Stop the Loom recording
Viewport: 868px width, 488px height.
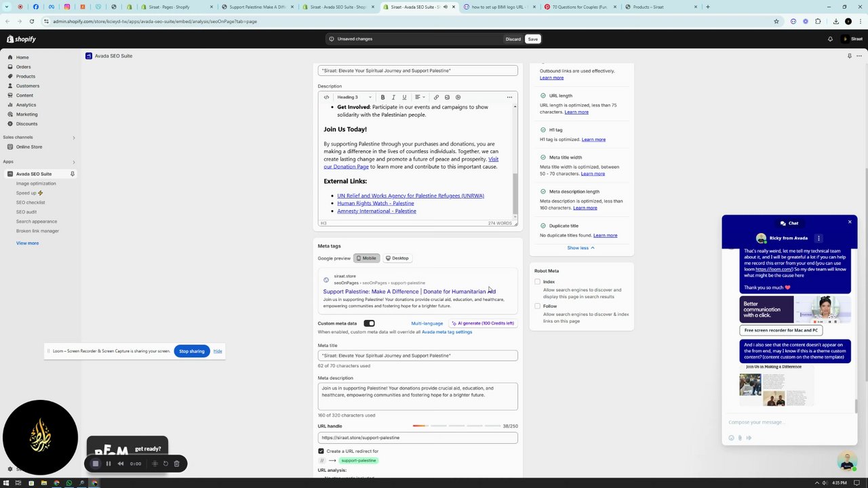point(96,464)
